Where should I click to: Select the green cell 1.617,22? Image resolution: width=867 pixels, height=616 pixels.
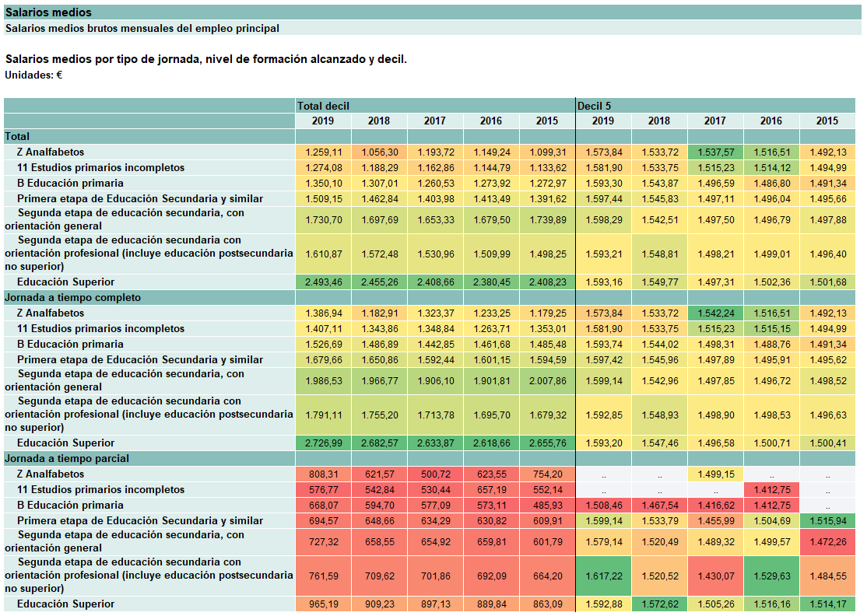point(604,576)
